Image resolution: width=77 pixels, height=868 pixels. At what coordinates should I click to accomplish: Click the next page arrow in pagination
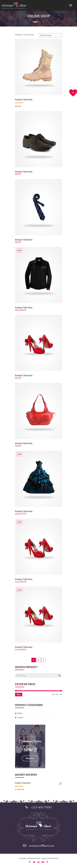[43, 660]
